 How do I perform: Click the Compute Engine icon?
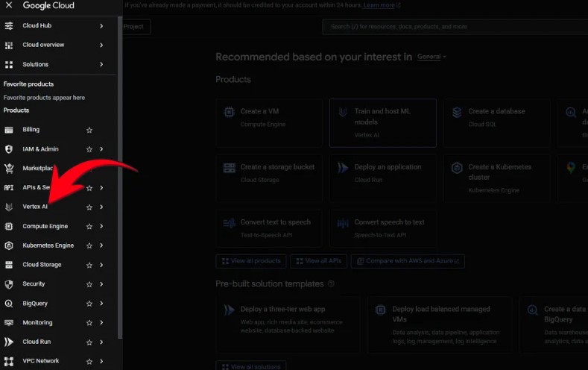9,226
